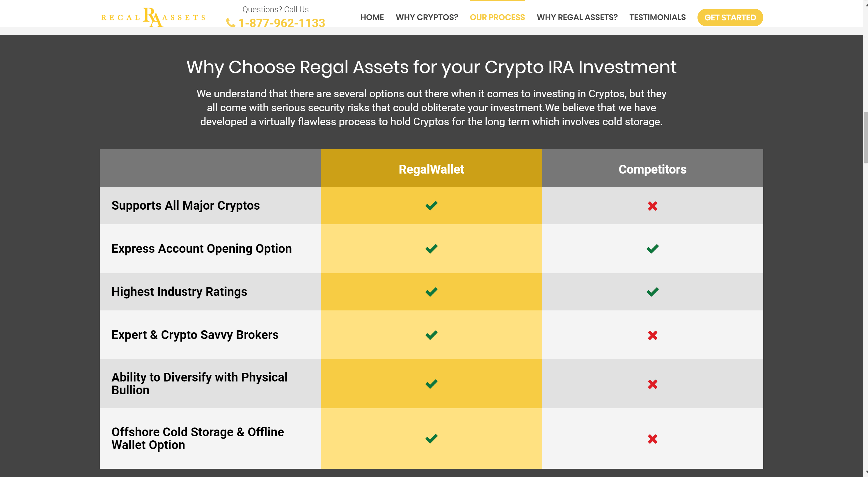Open WHY REGAL ASSETS? navigation link
868x477 pixels.
[x=577, y=17]
